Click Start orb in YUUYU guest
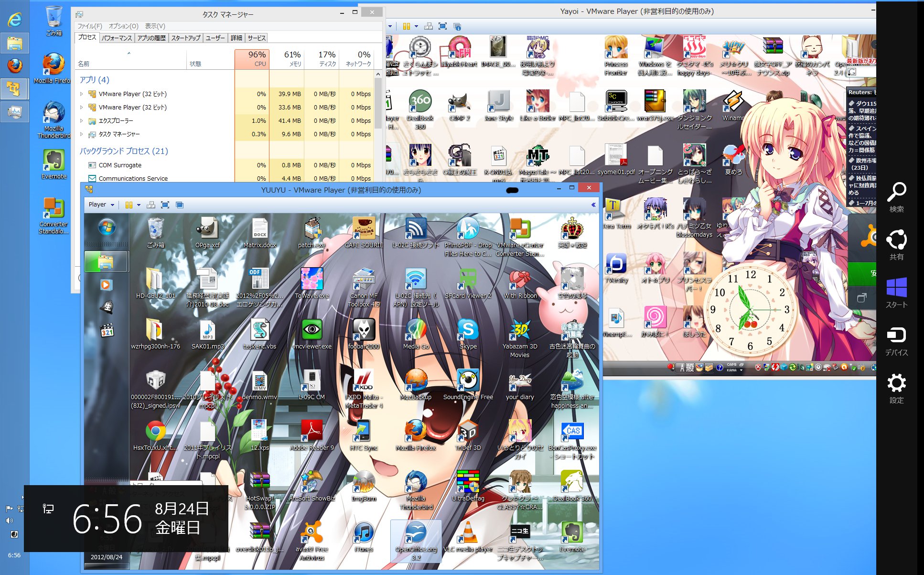This screenshot has height=575, width=924. tap(107, 227)
